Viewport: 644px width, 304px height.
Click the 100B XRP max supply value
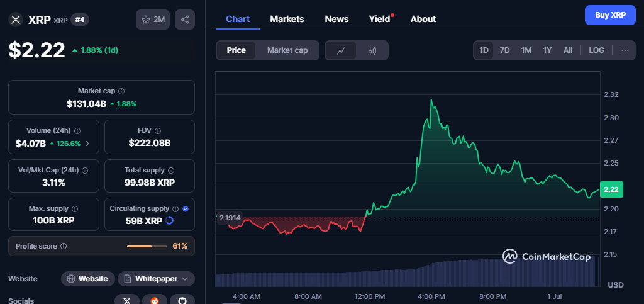(x=53, y=221)
